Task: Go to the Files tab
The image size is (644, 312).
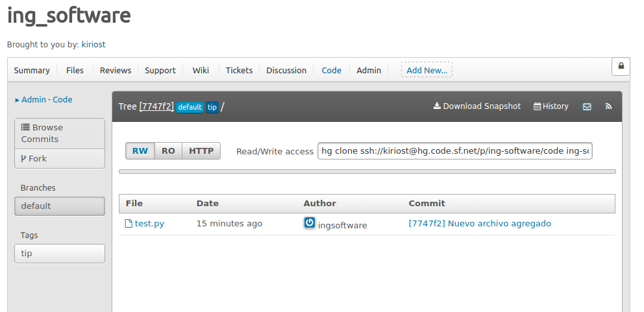Action: pyautogui.click(x=75, y=70)
